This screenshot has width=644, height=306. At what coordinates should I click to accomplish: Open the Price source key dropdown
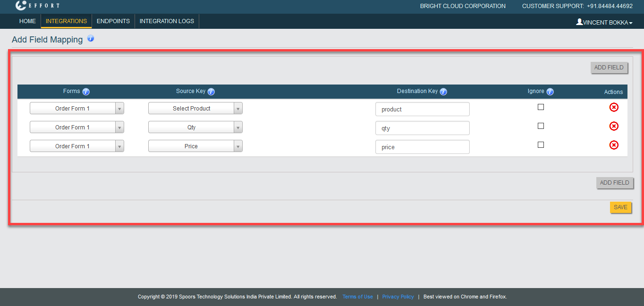[195, 146]
